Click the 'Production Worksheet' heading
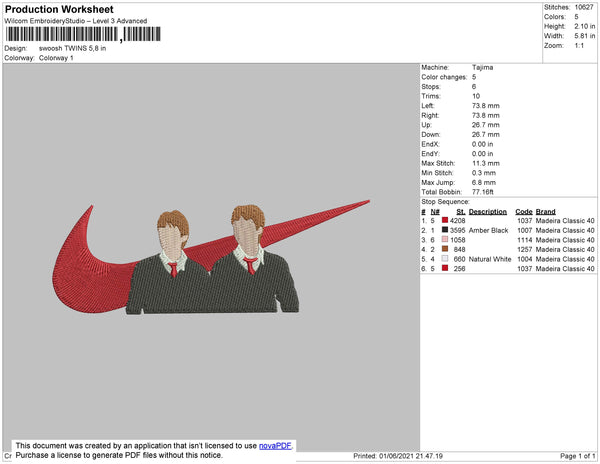The height and width of the screenshot is (464, 600). [59, 9]
